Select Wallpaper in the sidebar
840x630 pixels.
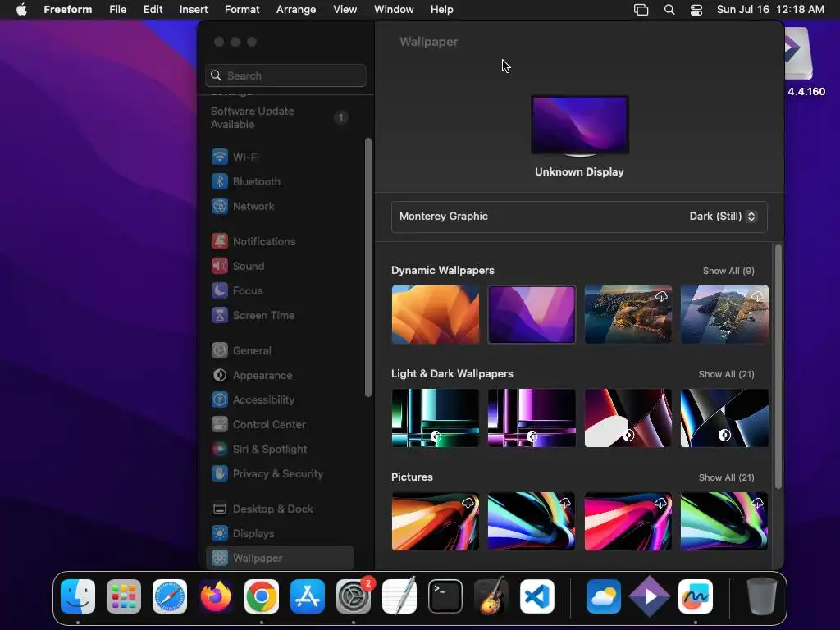click(x=279, y=558)
